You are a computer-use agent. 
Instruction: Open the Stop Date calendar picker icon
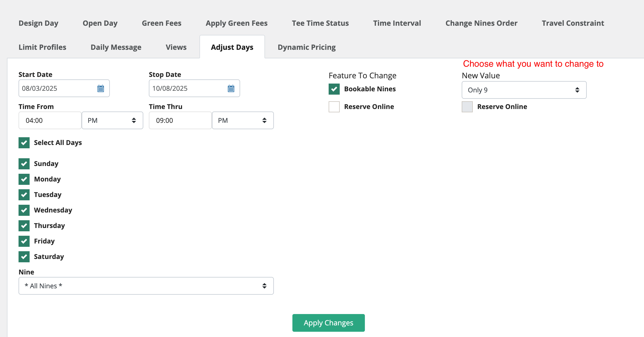[231, 89]
